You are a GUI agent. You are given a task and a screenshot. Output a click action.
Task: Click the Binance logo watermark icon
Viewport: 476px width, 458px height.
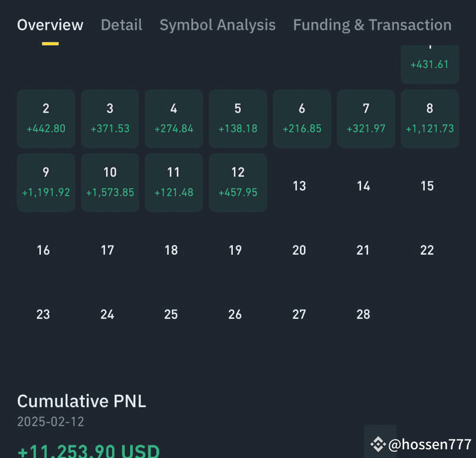379,443
